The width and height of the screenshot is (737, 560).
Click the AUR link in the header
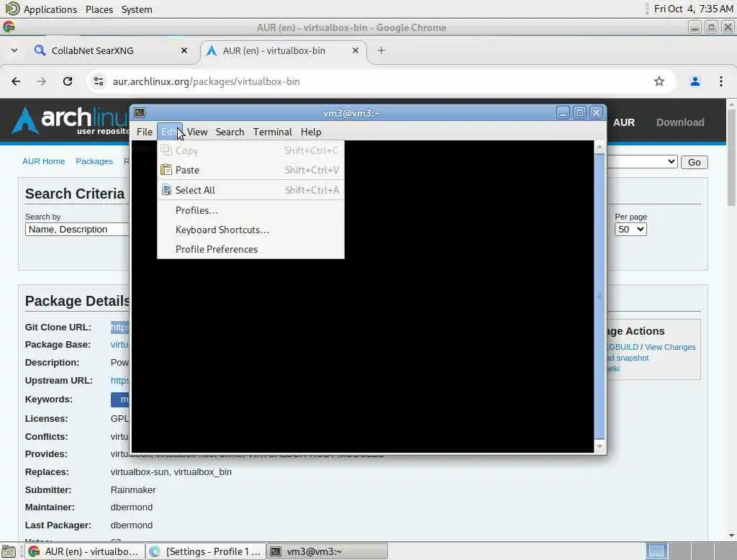click(624, 122)
